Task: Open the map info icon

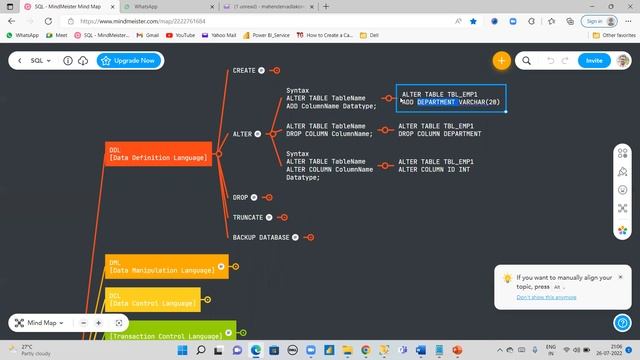Action: 68,61
